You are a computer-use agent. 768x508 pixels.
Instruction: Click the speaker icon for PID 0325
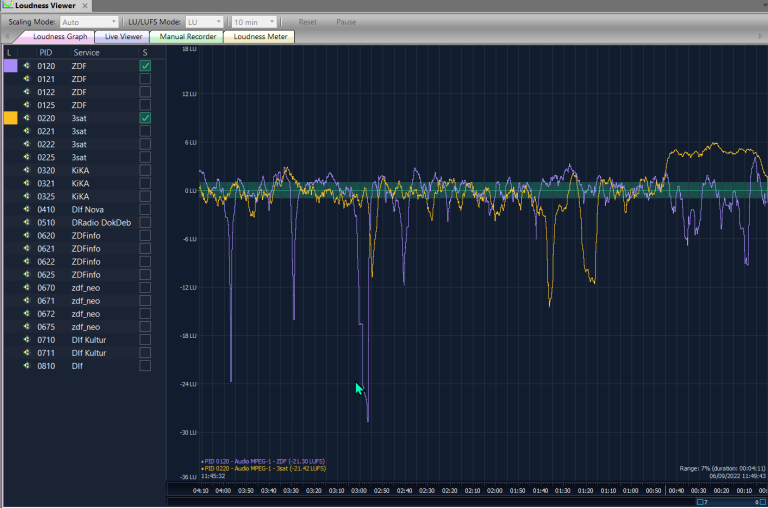[26, 196]
